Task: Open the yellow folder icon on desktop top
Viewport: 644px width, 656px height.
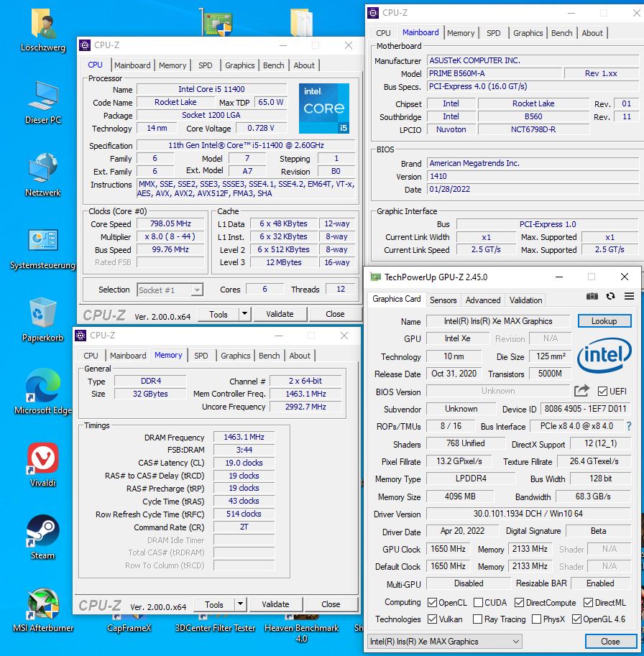Action: tap(301, 22)
